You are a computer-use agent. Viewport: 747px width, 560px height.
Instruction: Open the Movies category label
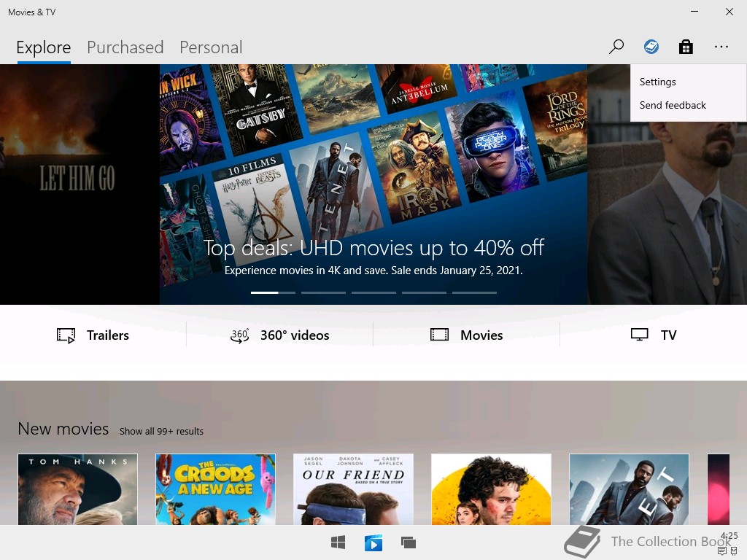point(481,335)
